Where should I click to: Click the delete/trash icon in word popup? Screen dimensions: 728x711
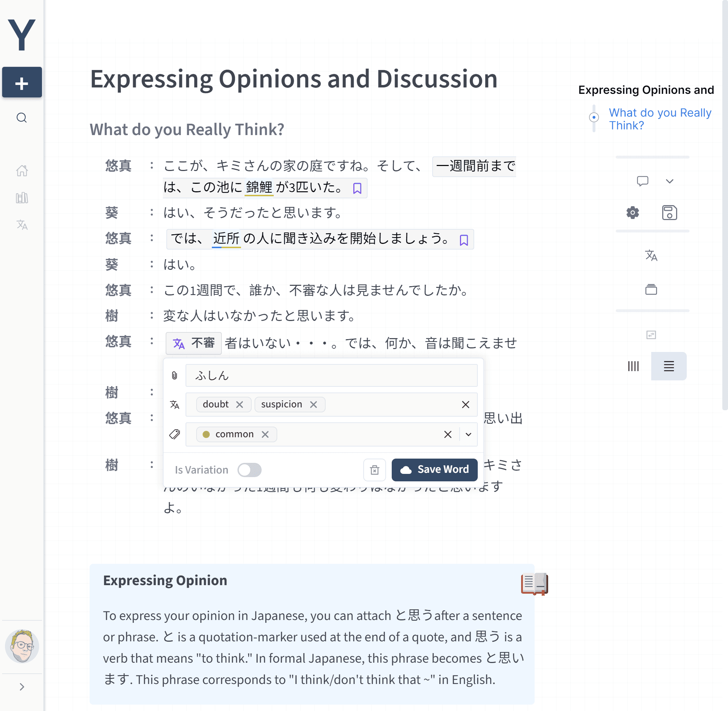click(x=374, y=469)
